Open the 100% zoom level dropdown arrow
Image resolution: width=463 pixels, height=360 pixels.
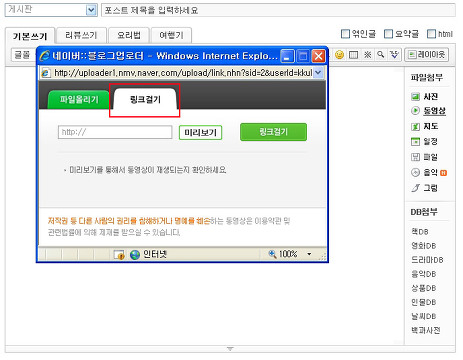309,254
